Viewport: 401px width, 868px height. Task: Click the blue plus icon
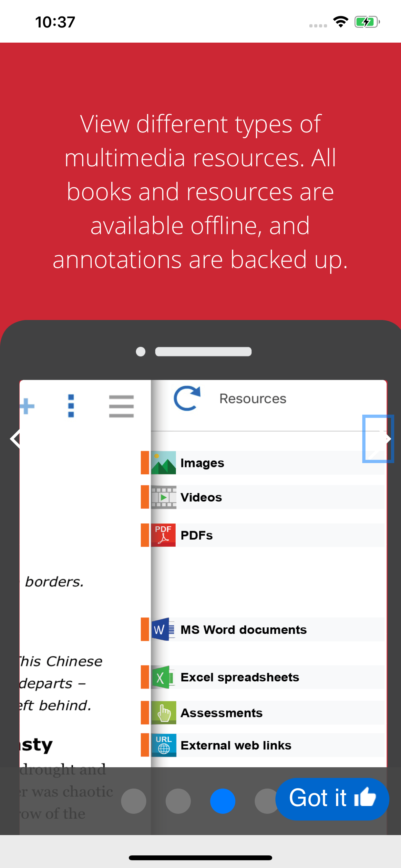(x=27, y=406)
